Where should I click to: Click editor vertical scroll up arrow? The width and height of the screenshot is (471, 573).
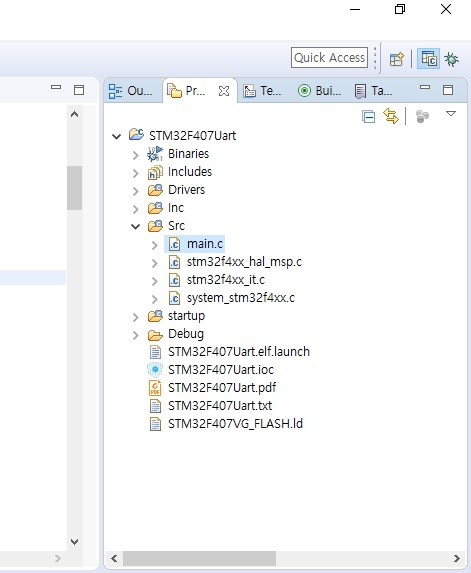pos(75,114)
